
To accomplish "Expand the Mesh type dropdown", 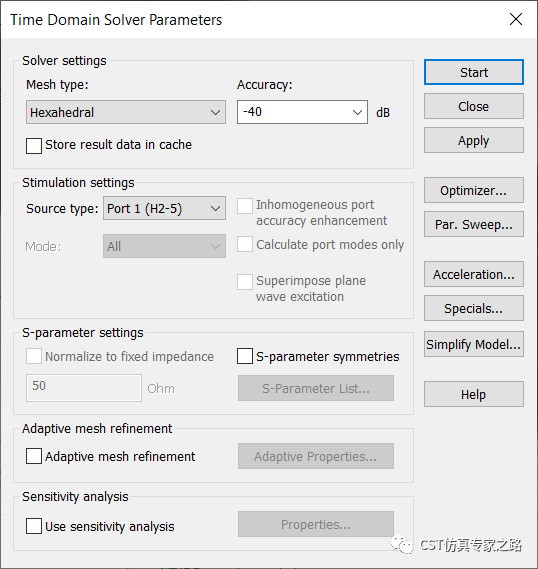I will 126,112.
